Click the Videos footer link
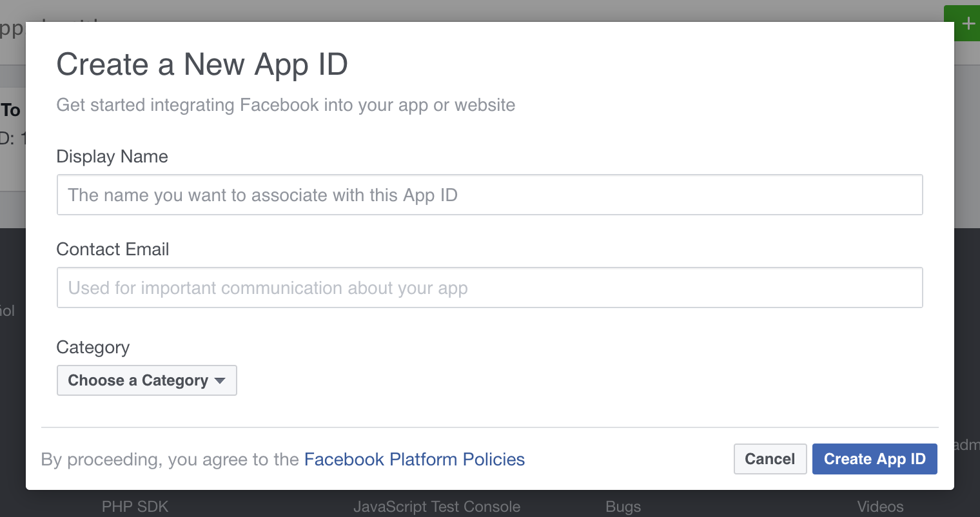 (x=880, y=507)
